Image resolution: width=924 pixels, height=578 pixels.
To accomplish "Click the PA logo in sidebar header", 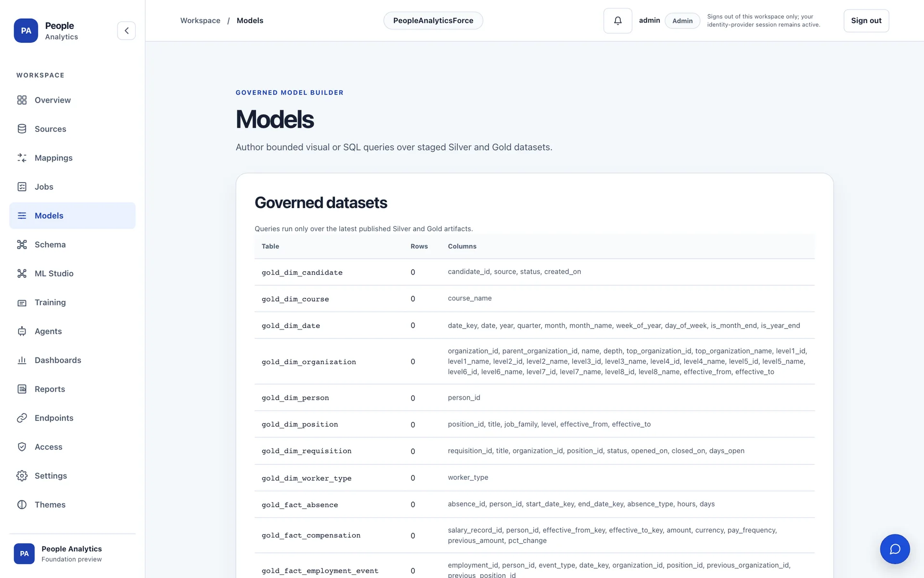I will pos(26,31).
